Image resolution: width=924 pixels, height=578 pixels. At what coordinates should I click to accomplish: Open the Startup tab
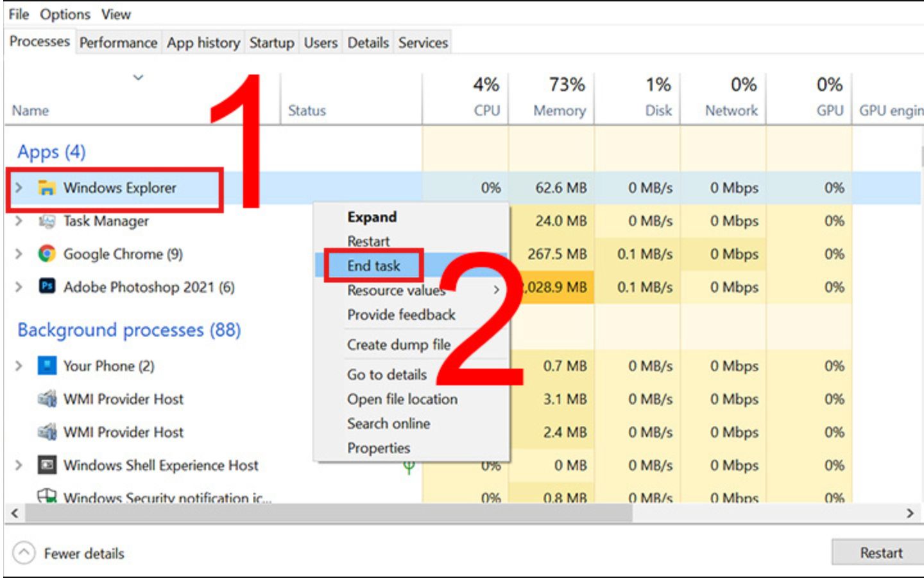pos(271,42)
